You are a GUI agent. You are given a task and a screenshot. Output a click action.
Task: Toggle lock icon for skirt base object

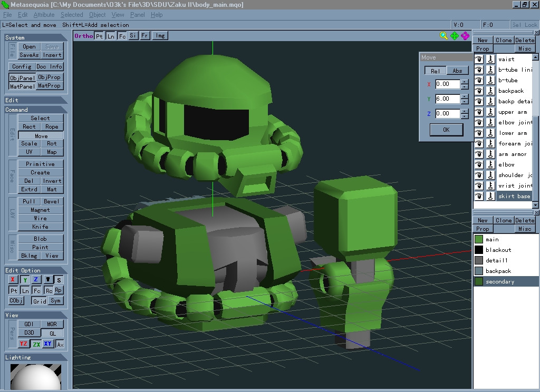pyautogui.click(x=490, y=196)
